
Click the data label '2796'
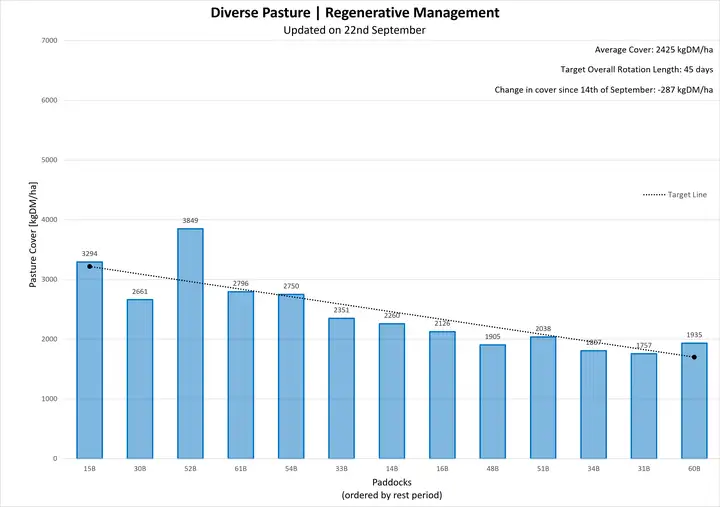[x=241, y=283]
